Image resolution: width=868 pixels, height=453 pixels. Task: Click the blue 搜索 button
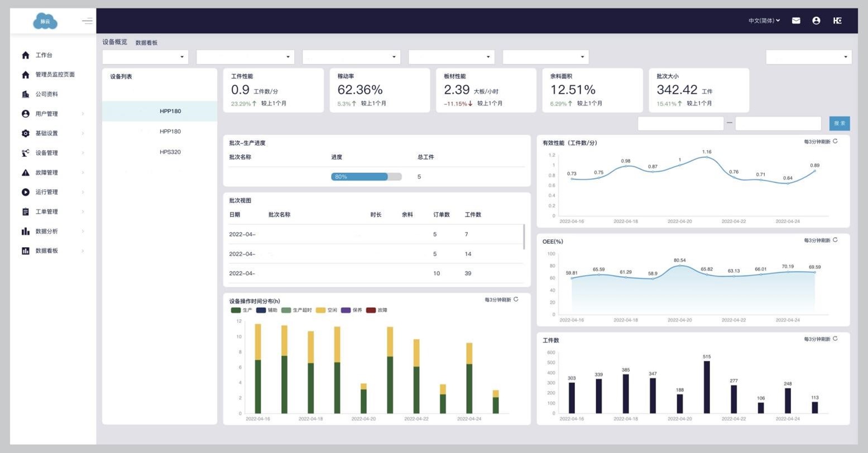click(839, 123)
